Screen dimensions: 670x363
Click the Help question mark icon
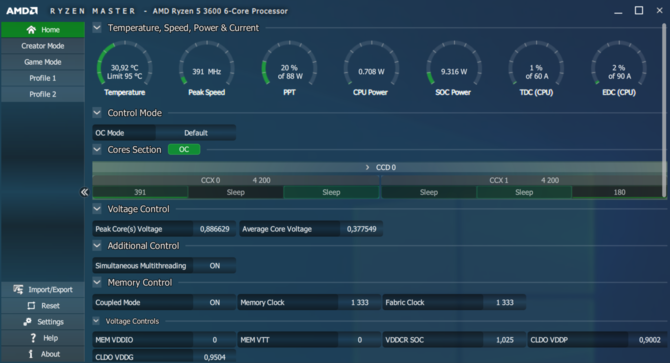33,338
